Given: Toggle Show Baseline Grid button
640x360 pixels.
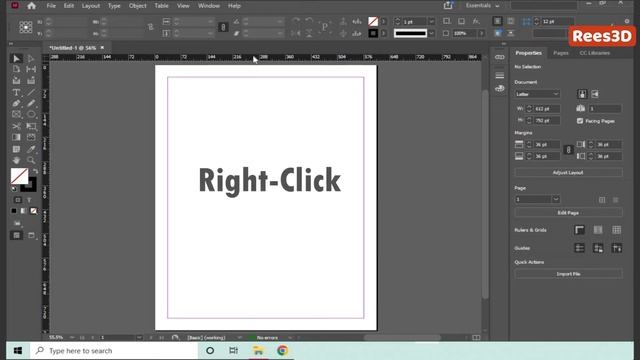Looking at the screenshot, I should pyautogui.click(x=598, y=230).
